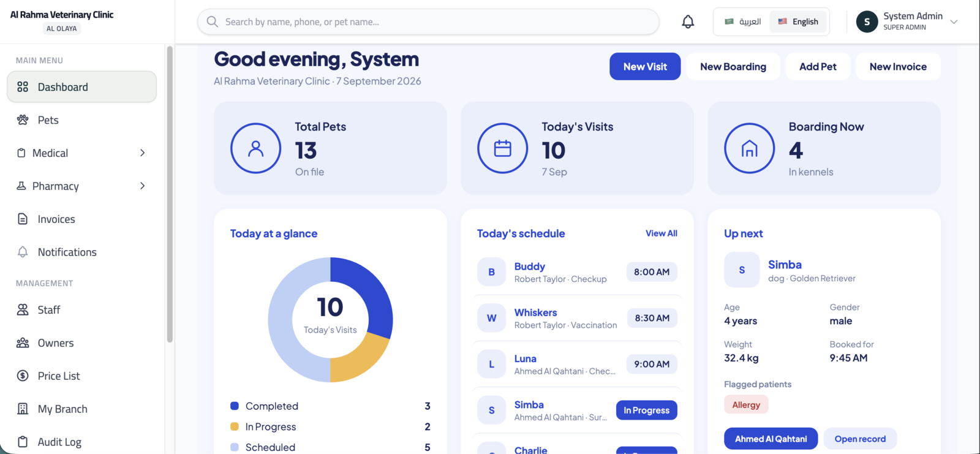Focus the search by name, phone, or pet field
Viewport: 980px width, 454px height.
coord(428,22)
